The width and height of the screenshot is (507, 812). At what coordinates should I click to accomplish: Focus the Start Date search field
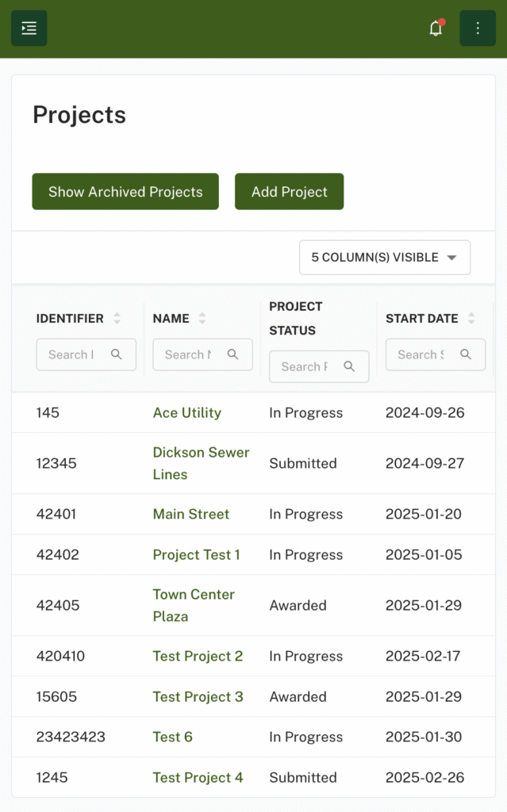point(436,354)
